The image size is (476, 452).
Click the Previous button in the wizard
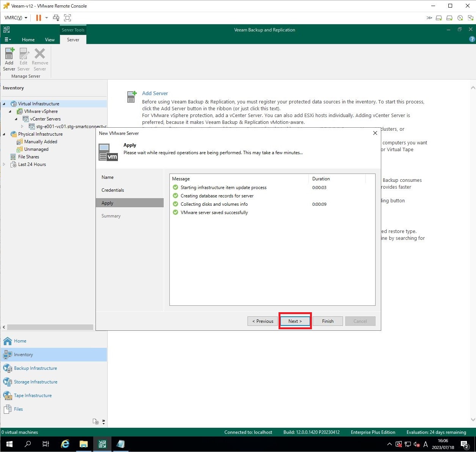[x=263, y=321]
